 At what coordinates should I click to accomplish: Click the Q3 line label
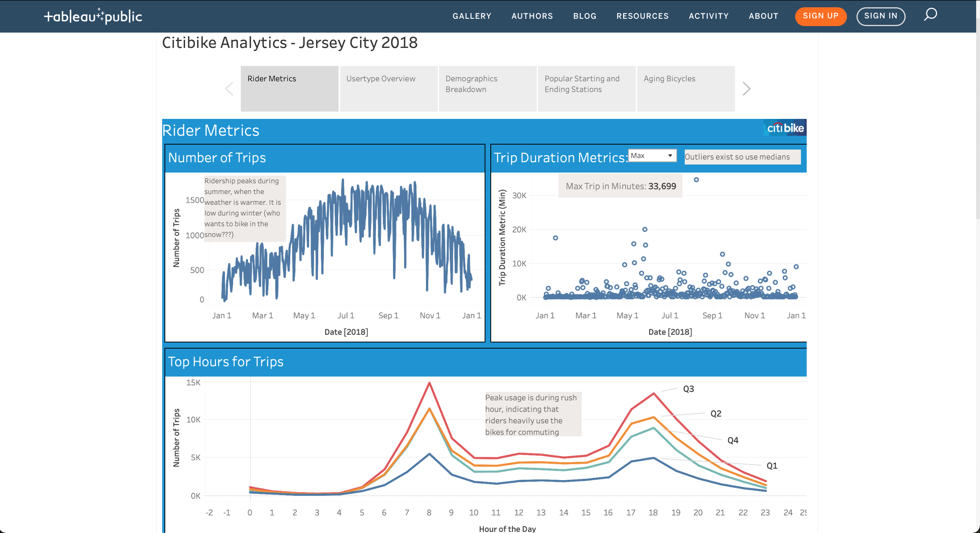coord(689,389)
